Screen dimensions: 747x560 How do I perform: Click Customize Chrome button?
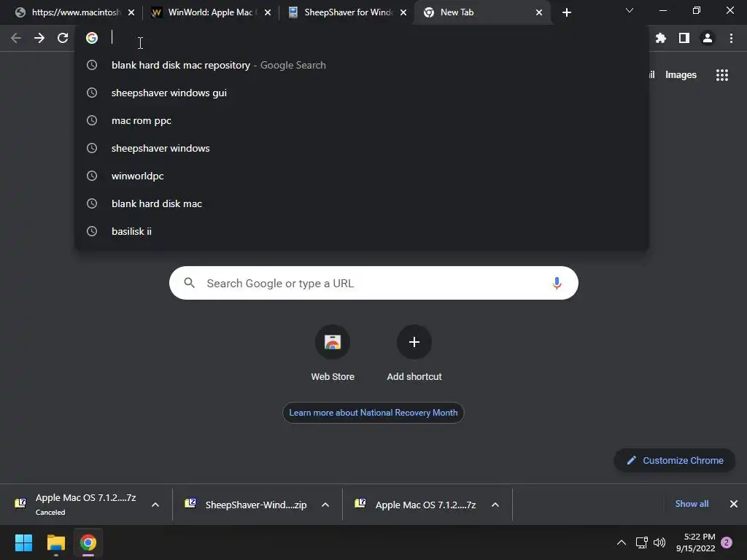point(675,461)
